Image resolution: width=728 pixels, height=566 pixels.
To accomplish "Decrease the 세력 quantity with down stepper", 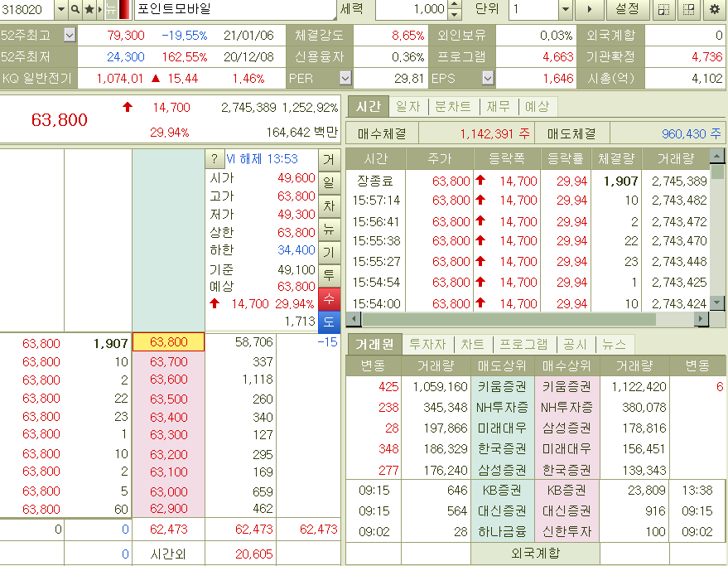I will click(456, 14).
